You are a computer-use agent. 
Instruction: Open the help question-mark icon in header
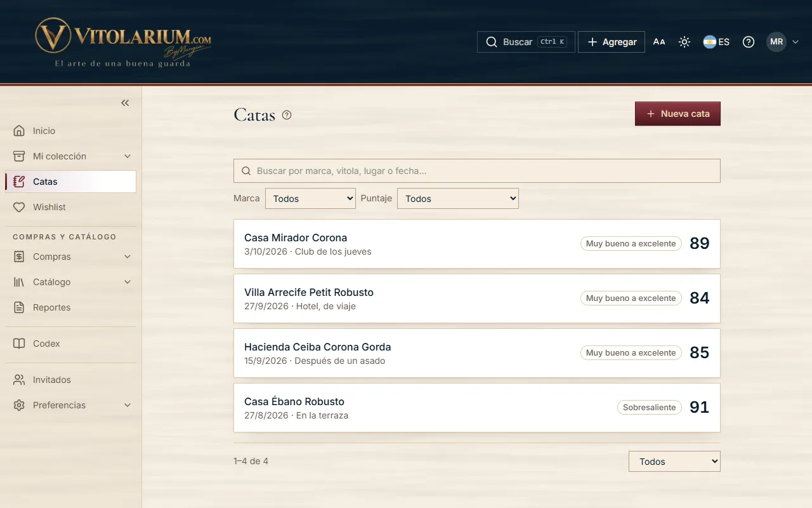click(749, 42)
